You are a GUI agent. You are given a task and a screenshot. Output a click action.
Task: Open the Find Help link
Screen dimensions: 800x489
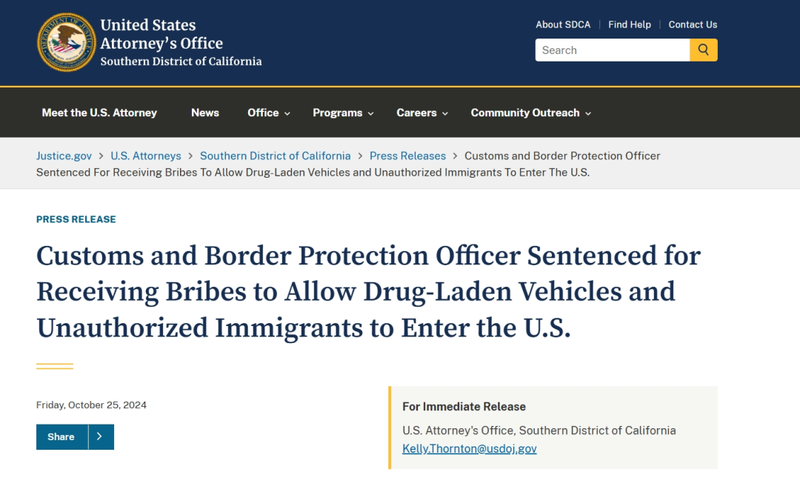[630, 25]
